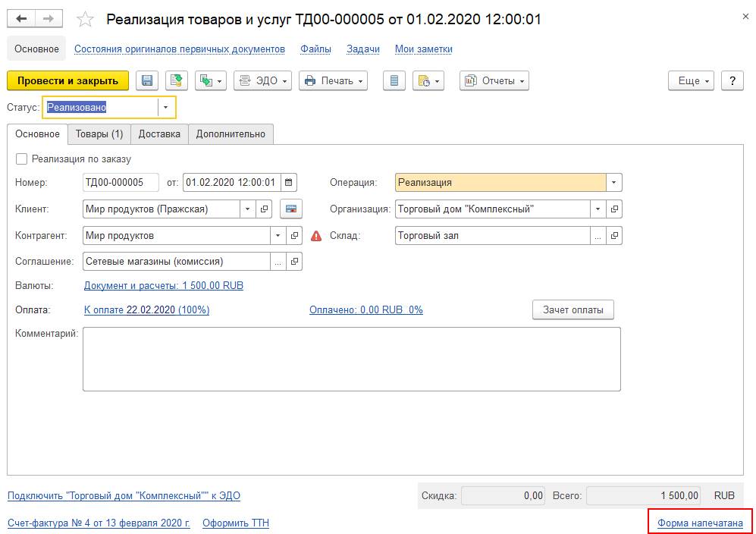This screenshot has width=756, height=534.
Task: Click Провести и закрыть button
Action: 67,80
